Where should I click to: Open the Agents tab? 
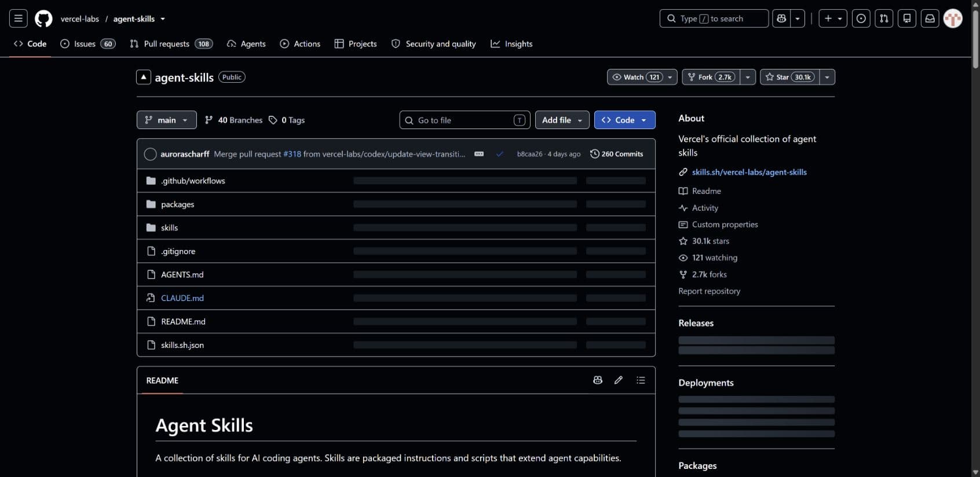(246, 44)
